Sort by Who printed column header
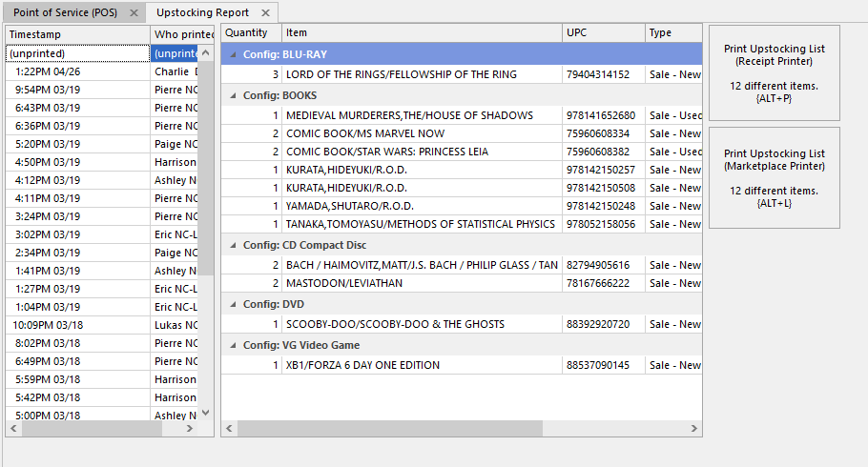The height and width of the screenshot is (467, 868). tap(182, 34)
